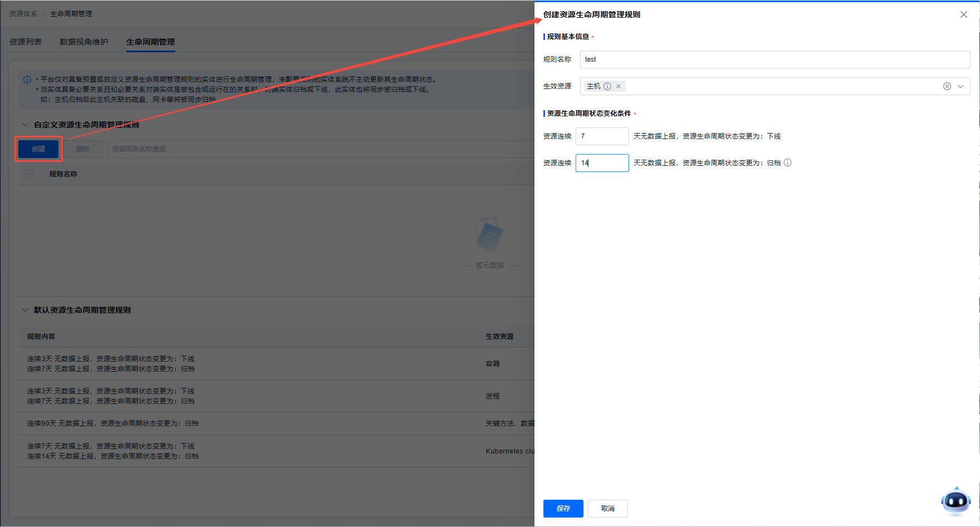Click the info icon next to 归档
Screen dimensions: 980x527
tap(788, 163)
